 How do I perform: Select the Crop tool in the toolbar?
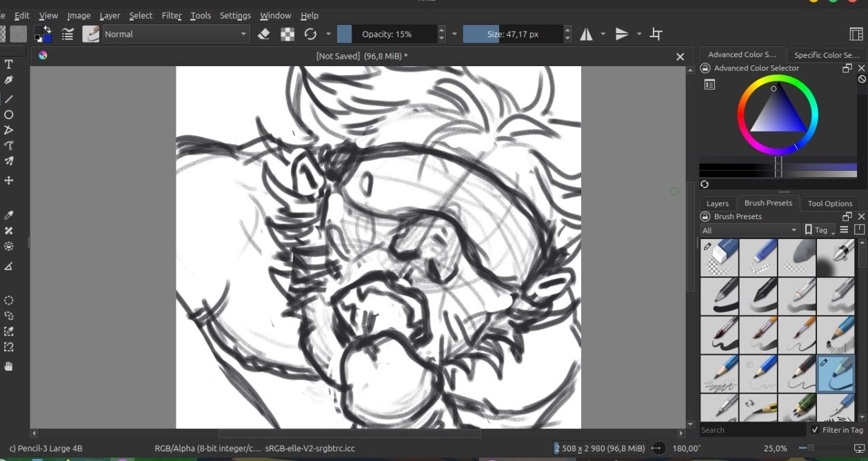pos(656,34)
